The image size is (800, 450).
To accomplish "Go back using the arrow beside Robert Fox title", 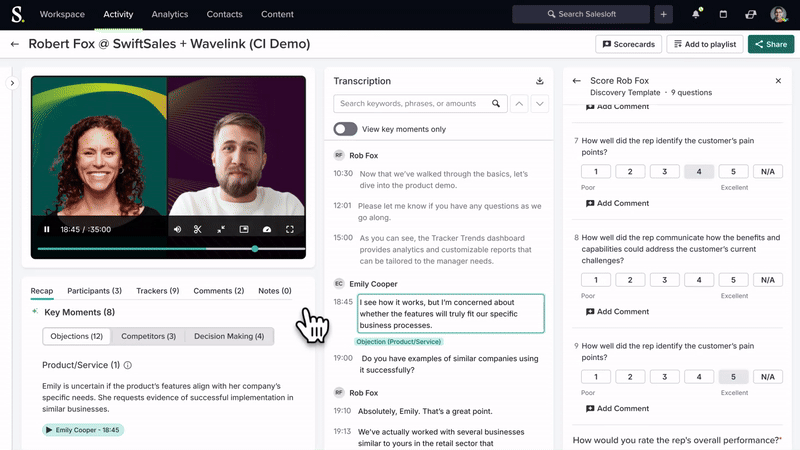I will coord(15,44).
